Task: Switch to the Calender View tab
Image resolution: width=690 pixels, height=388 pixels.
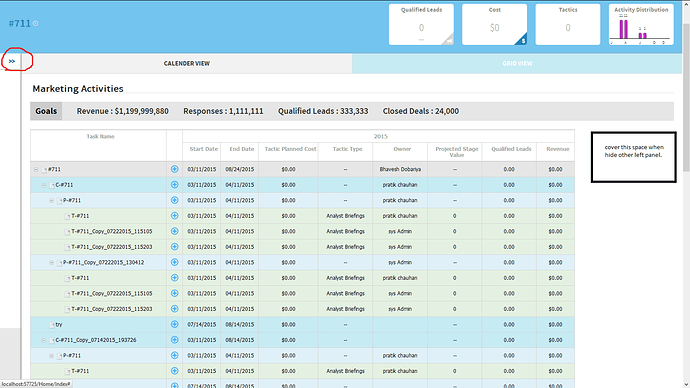Action: coord(187,63)
